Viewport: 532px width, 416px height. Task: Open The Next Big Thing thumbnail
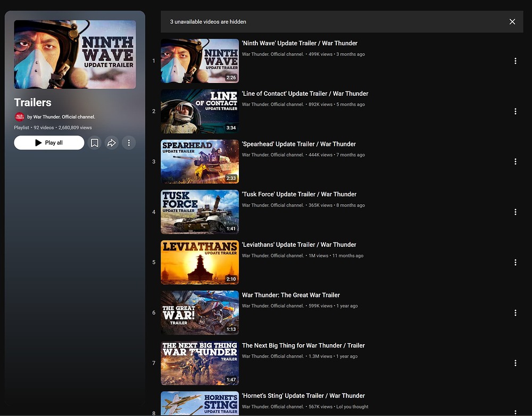click(x=199, y=363)
